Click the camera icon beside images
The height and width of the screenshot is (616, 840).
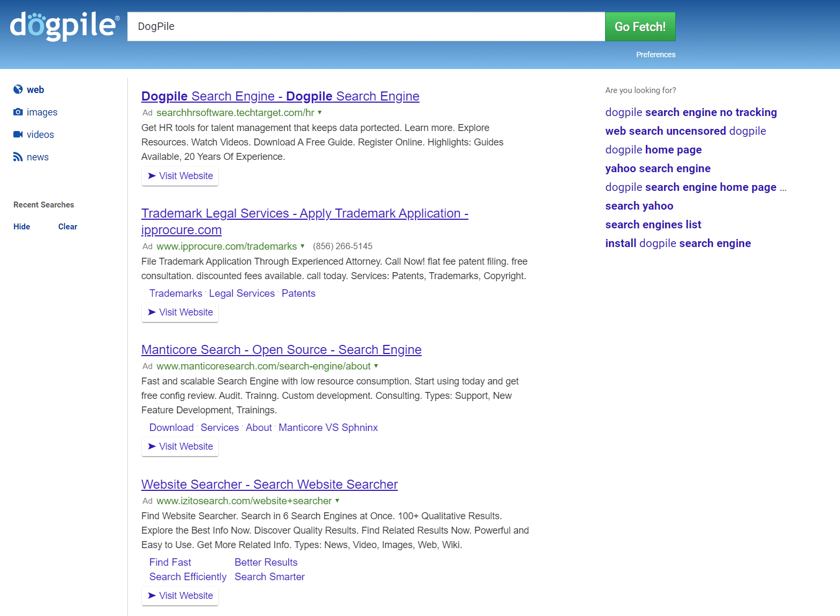click(x=18, y=112)
